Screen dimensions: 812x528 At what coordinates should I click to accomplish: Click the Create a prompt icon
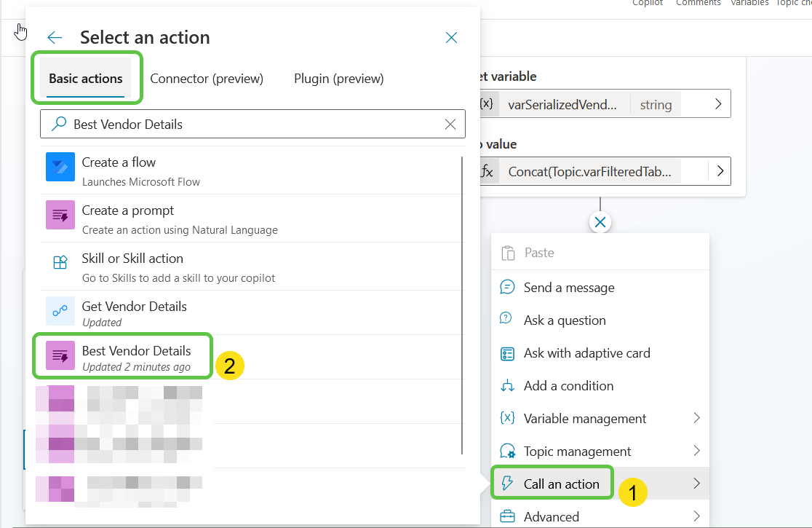60,215
